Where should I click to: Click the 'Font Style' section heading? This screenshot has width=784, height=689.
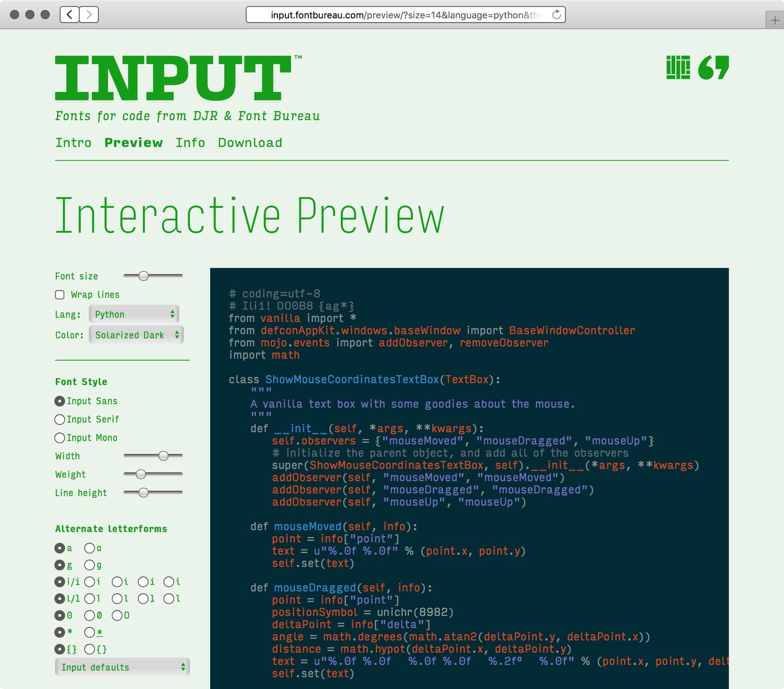[x=81, y=382]
